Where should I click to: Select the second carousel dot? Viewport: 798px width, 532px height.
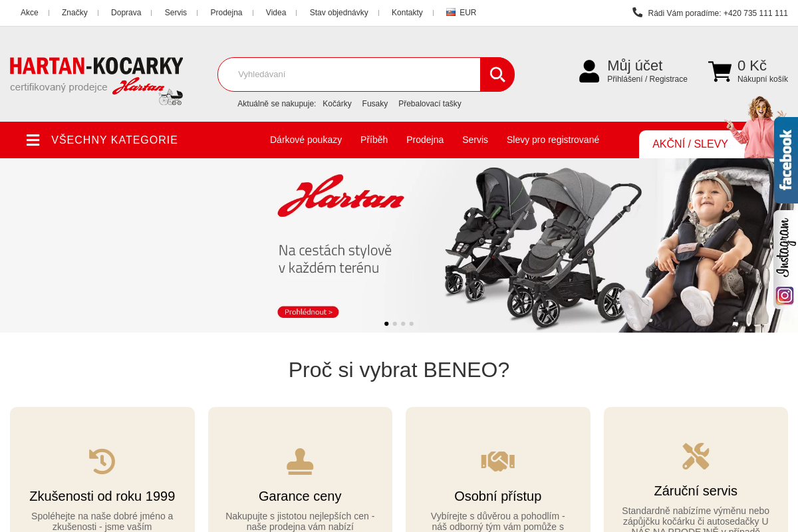pyautogui.click(x=395, y=324)
